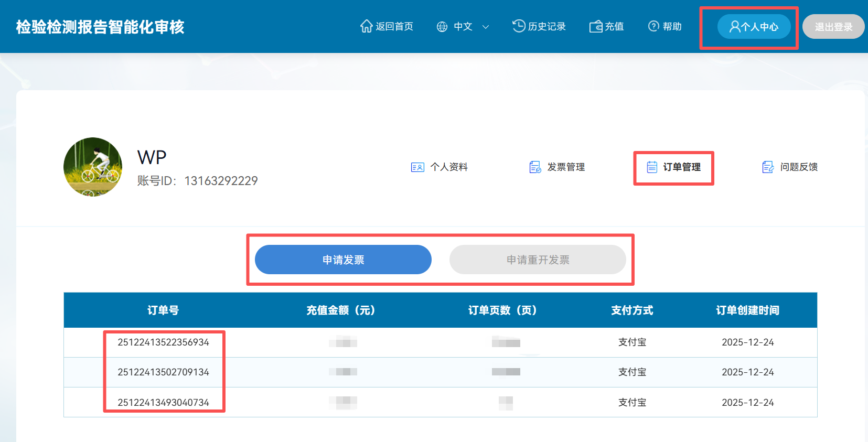Screen dimensions: 868x442
Task: Click the globe language icon
Action: tap(442, 27)
